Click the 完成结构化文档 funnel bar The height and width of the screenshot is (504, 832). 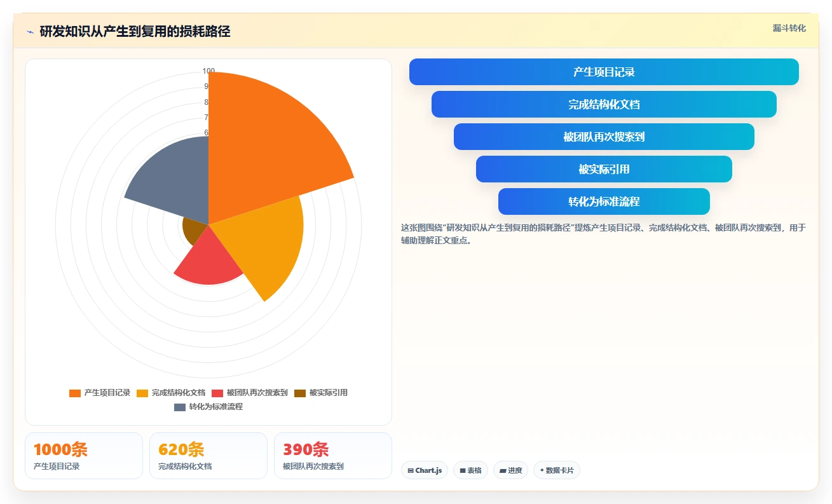click(x=604, y=104)
